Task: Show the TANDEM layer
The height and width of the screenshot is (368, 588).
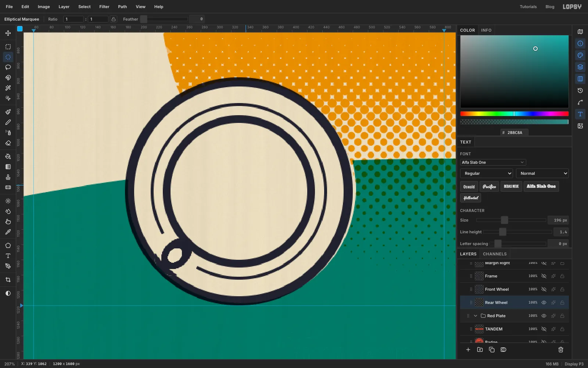Action: 544,329
